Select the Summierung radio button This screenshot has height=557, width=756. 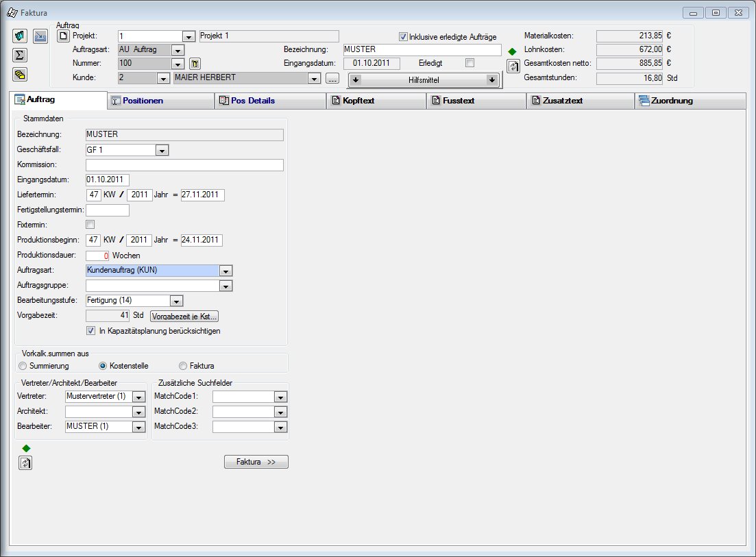click(x=23, y=366)
